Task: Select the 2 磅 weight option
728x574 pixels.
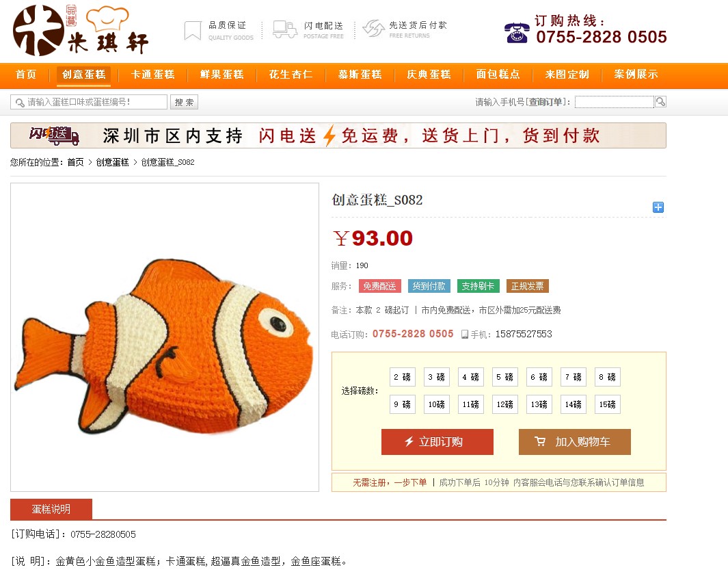Action: [402, 377]
